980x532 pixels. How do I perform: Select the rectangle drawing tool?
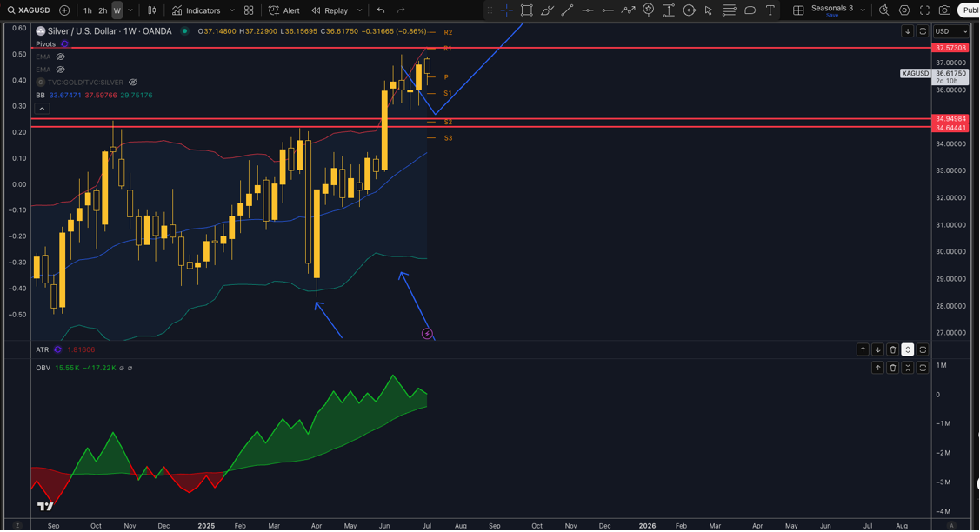click(x=527, y=10)
